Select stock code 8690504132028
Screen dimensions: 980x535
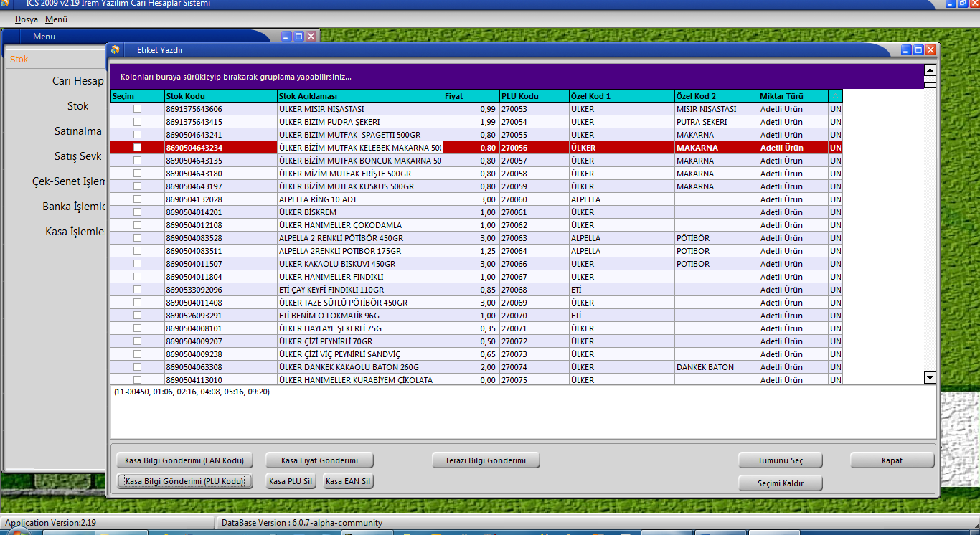[x=220, y=199]
